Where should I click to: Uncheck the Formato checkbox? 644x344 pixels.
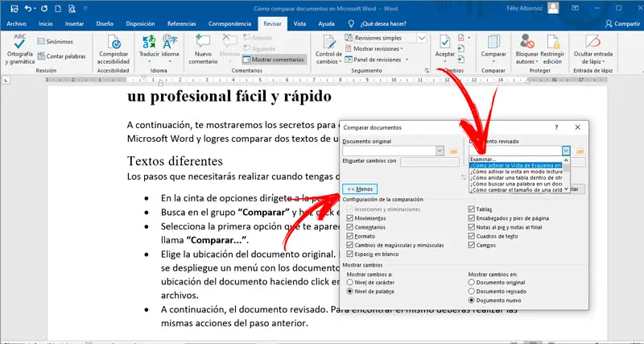click(x=350, y=236)
